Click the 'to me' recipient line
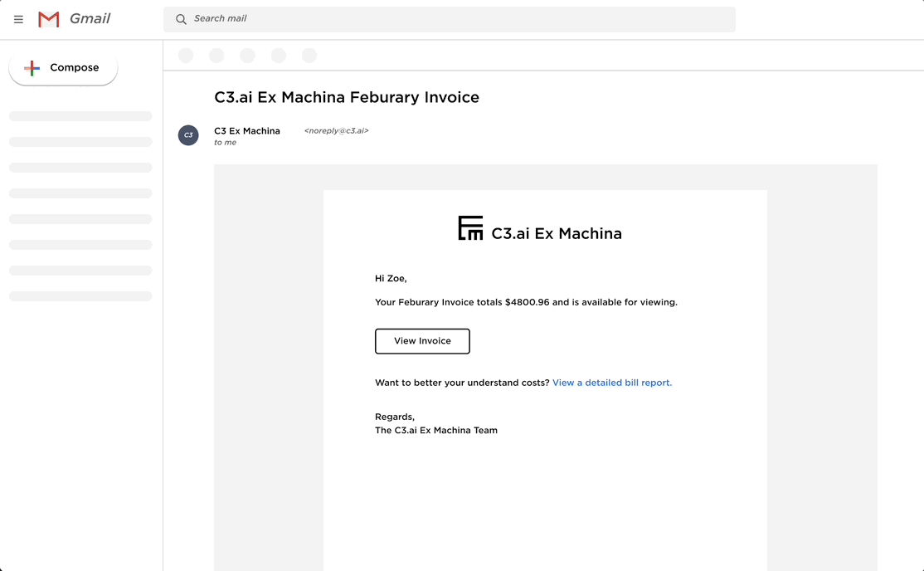This screenshot has height=571, width=924. click(225, 143)
